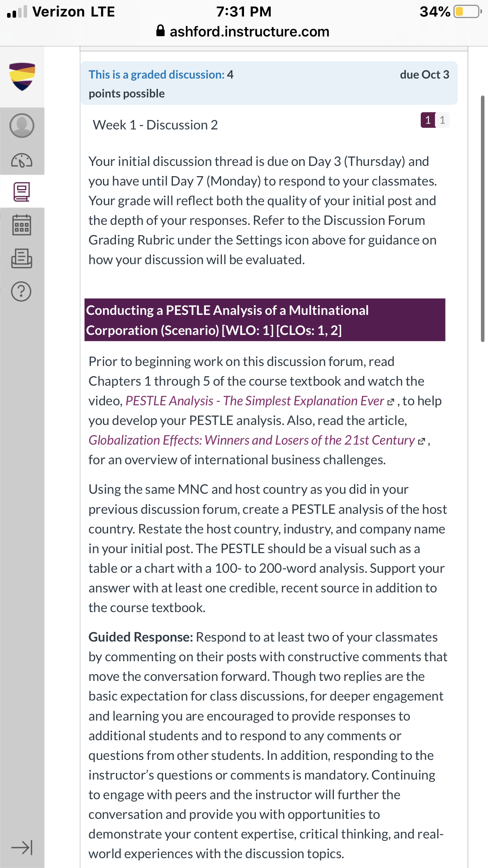Click the purple PESTLE Analysis heading banner

tap(265, 320)
